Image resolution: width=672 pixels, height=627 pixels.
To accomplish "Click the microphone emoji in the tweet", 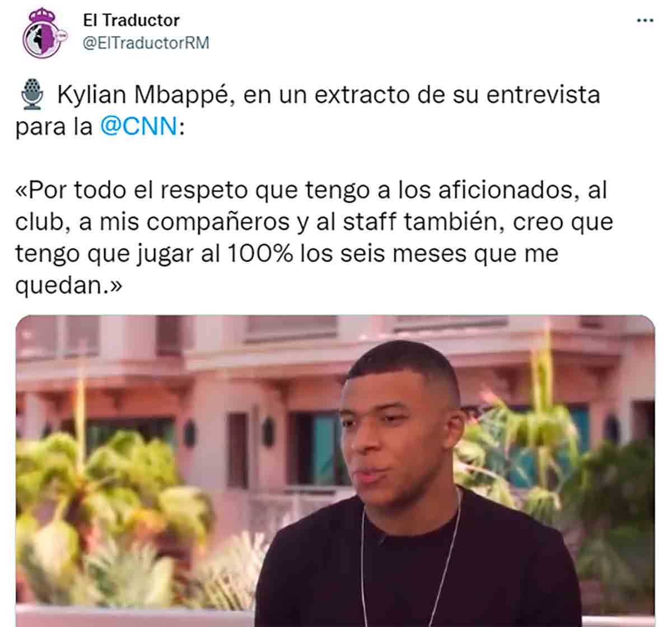I will click(32, 95).
